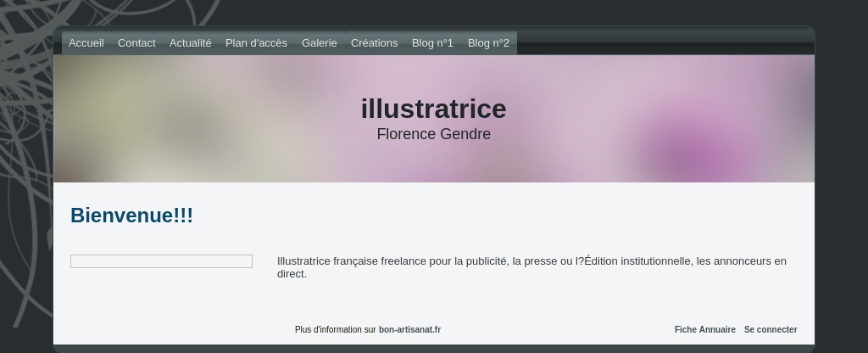
Task: Click the Illustratrice française freelance paragraph
Action: (x=531, y=267)
